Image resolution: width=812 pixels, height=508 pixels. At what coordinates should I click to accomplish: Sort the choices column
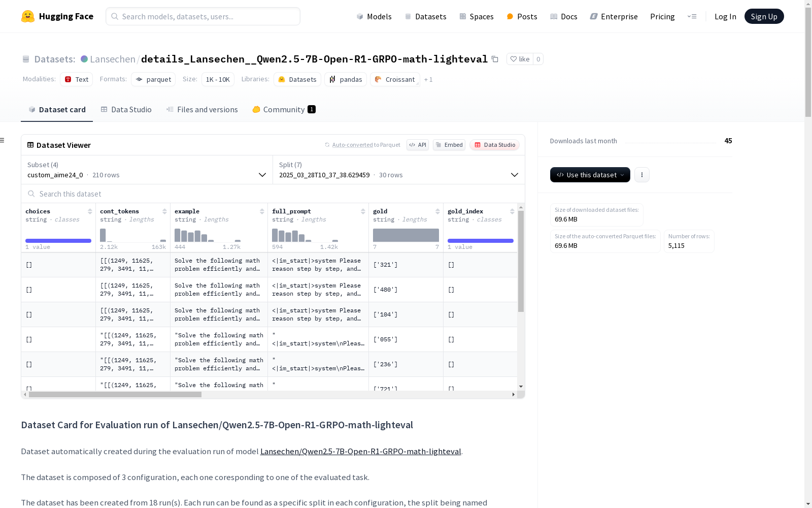click(x=90, y=211)
